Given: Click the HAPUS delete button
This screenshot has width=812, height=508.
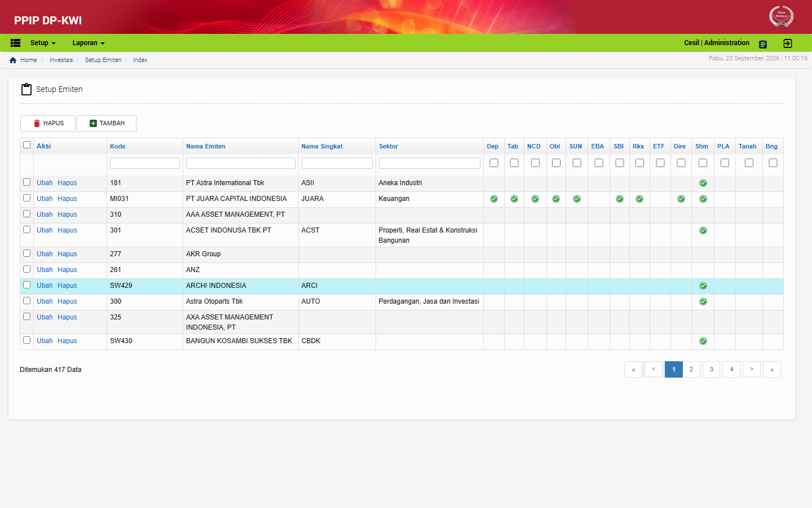Looking at the screenshot, I should pyautogui.click(x=48, y=124).
